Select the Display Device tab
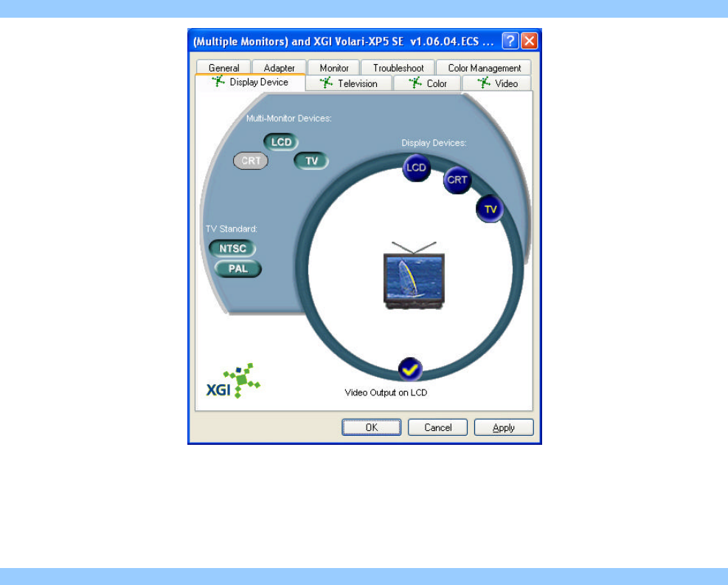The height and width of the screenshot is (585, 728). (x=250, y=82)
